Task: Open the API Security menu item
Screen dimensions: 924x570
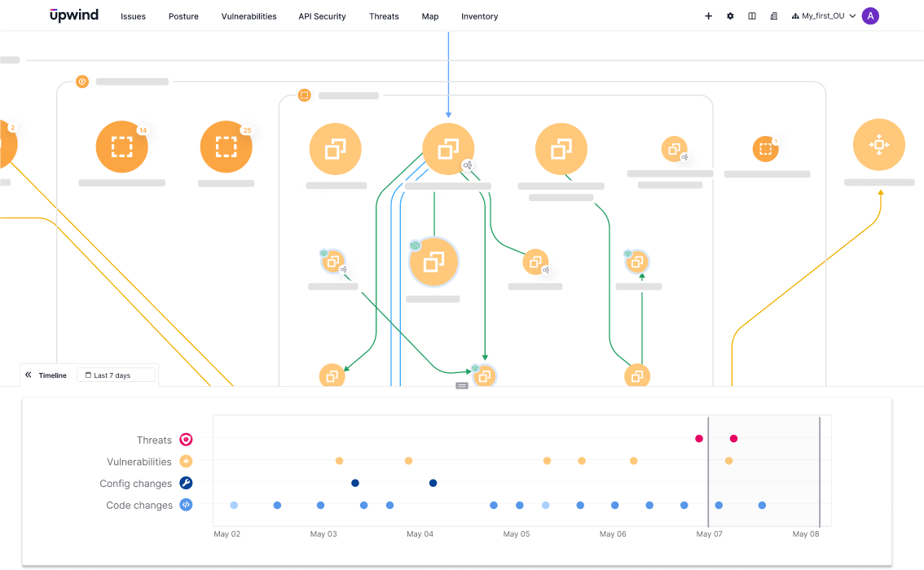Action: (322, 16)
